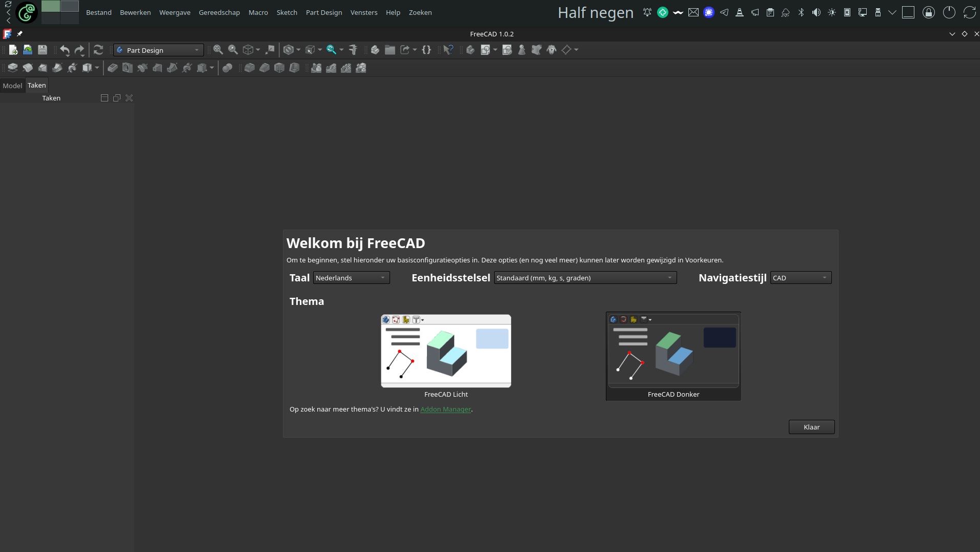Open the Macros curly-braces icon
This screenshot has width=980, height=552.
click(x=426, y=50)
